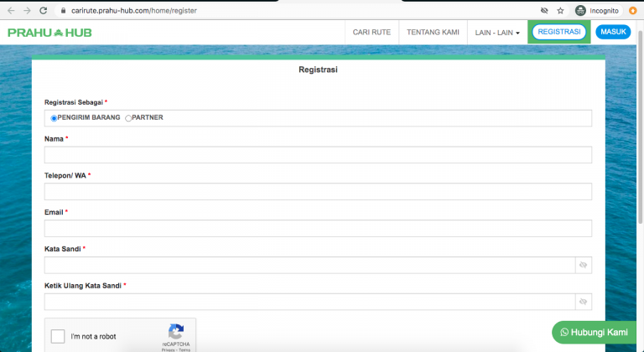
Task: Check the I'm not a robot box
Action: (x=58, y=337)
